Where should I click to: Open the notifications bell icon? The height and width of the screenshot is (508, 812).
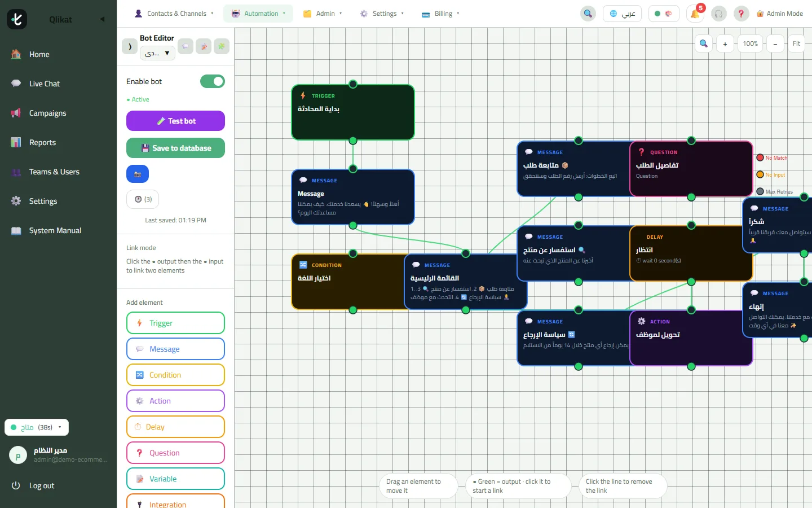pos(695,14)
